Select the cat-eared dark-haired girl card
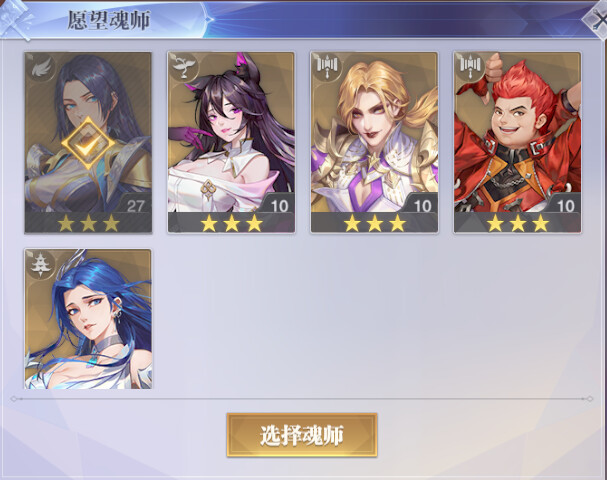The width and height of the screenshot is (607, 480). coord(231,143)
